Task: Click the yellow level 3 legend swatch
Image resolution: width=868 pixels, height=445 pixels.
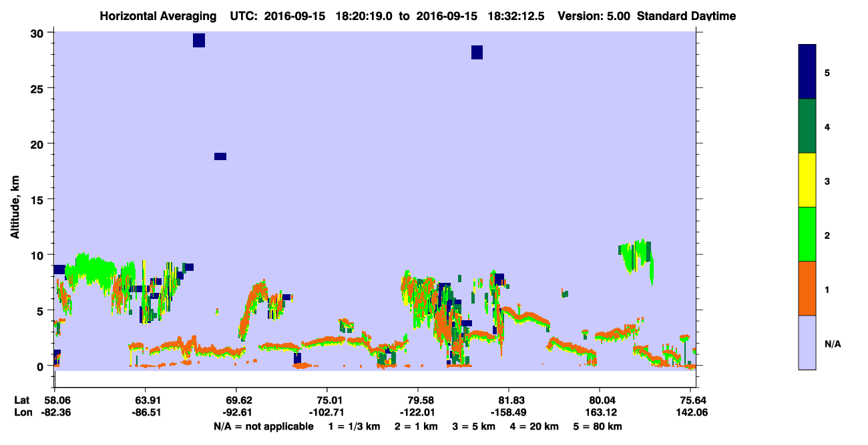Action: coord(807,180)
